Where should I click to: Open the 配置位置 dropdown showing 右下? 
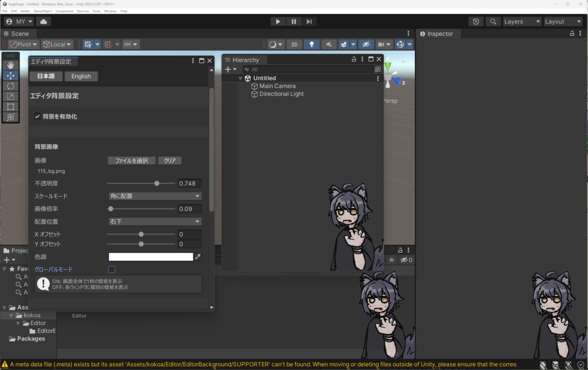(154, 221)
